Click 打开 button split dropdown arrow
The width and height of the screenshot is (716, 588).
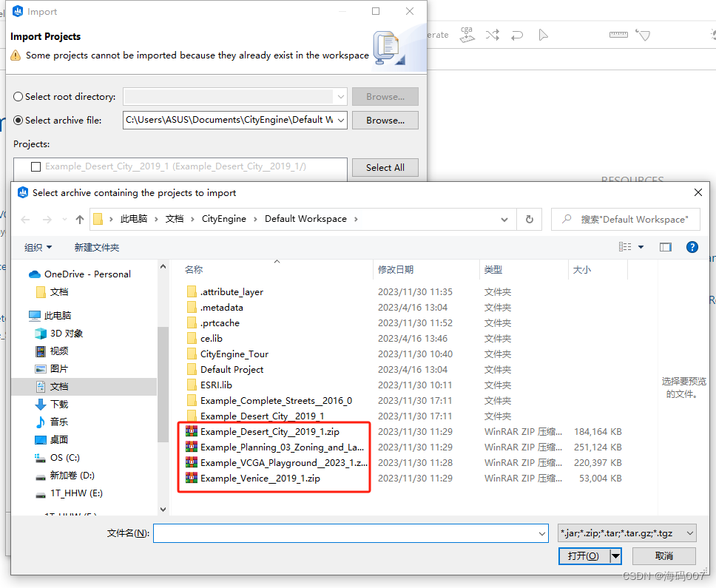tap(615, 556)
